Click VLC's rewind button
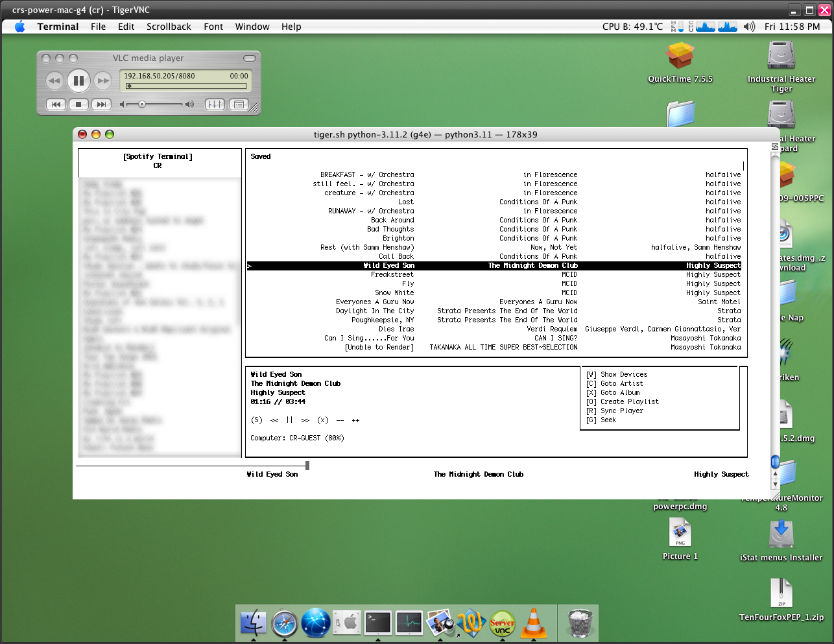This screenshot has width=834, height=644. pos(54,81)
